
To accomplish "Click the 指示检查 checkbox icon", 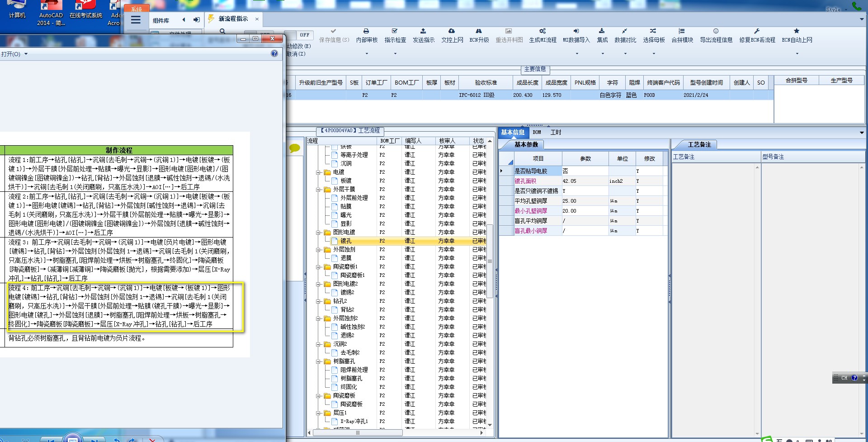I will (395, 31).
